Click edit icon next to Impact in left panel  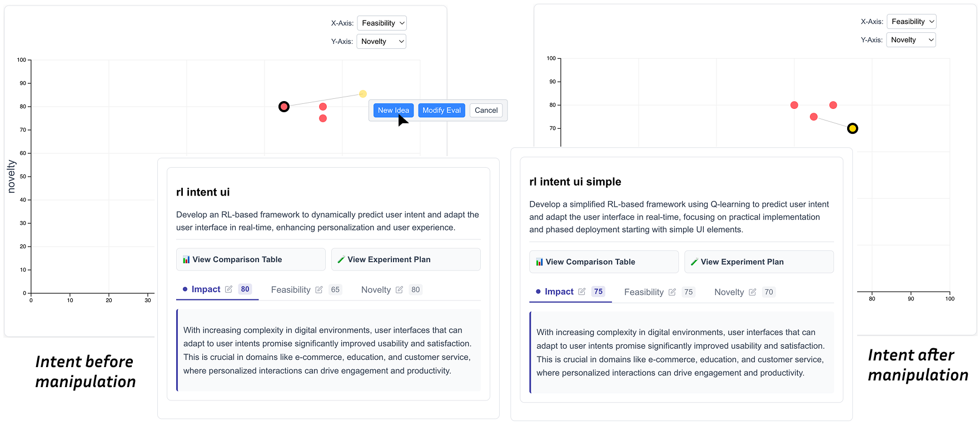[x=228, y=289]
